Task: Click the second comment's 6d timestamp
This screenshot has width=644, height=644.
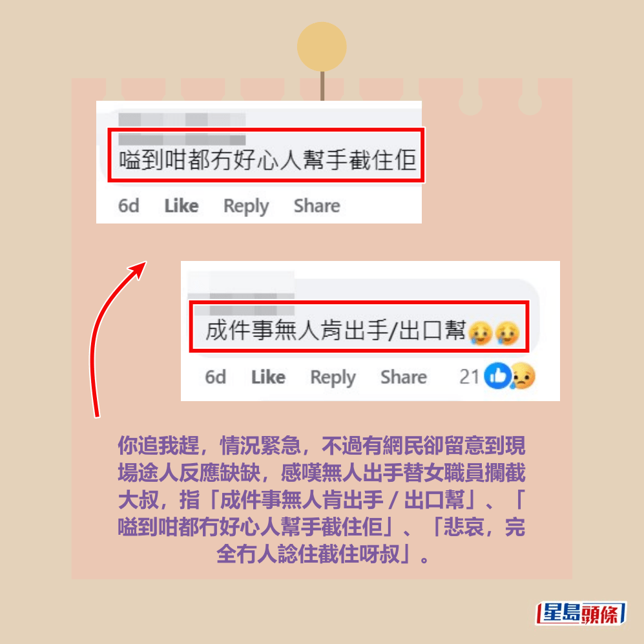Action: pos(216,377)
